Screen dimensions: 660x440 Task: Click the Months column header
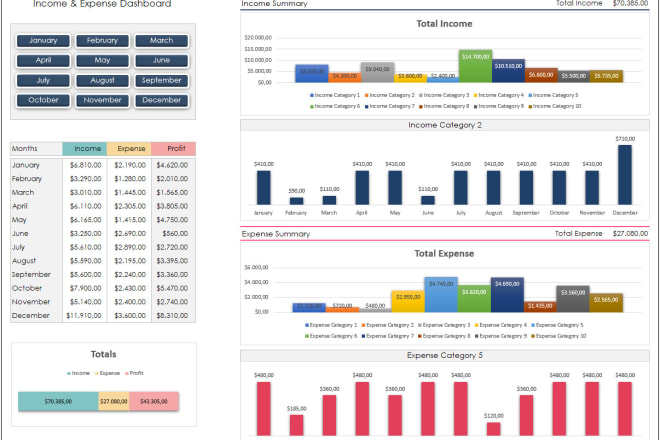click(x=37, y=149)
